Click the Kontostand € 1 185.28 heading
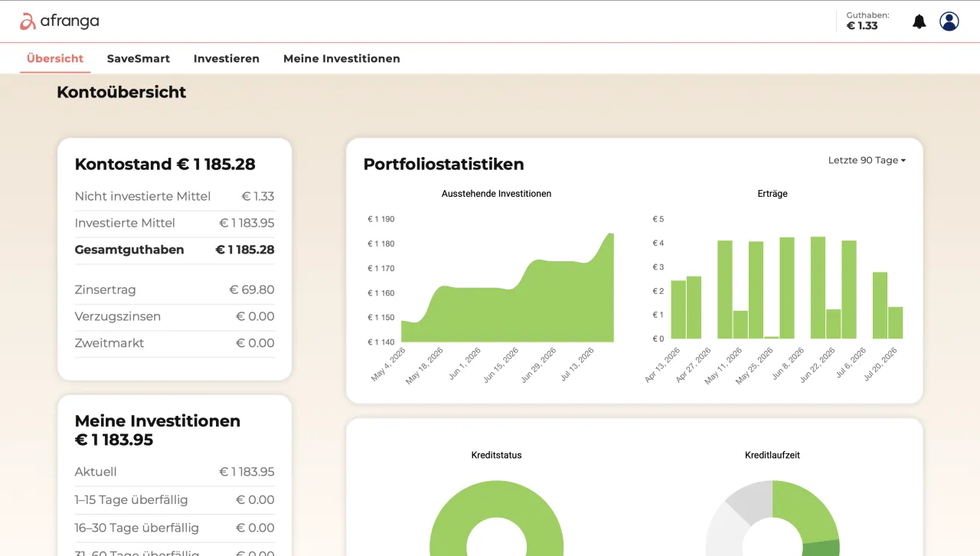Viewport: 980px width, 556px height. coord(165,164)
